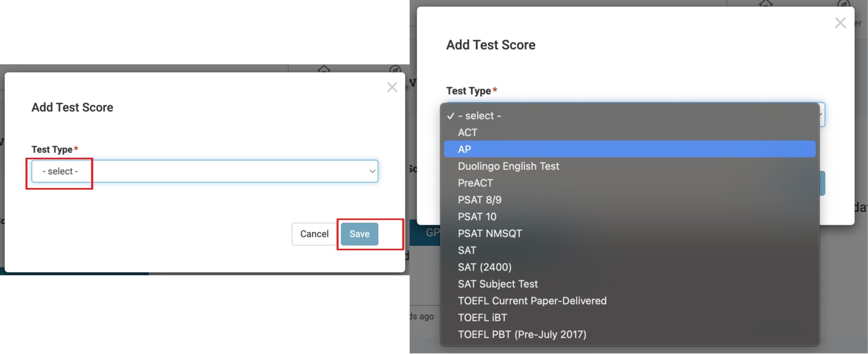Click the dropdown chevron arrow in Test Type

(372, 171)
